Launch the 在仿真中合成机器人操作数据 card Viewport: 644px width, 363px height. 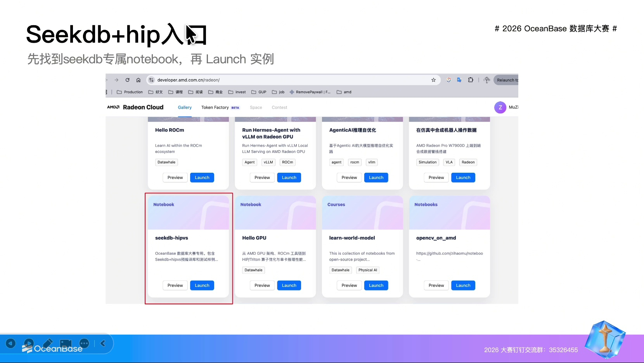pos(463,177)
